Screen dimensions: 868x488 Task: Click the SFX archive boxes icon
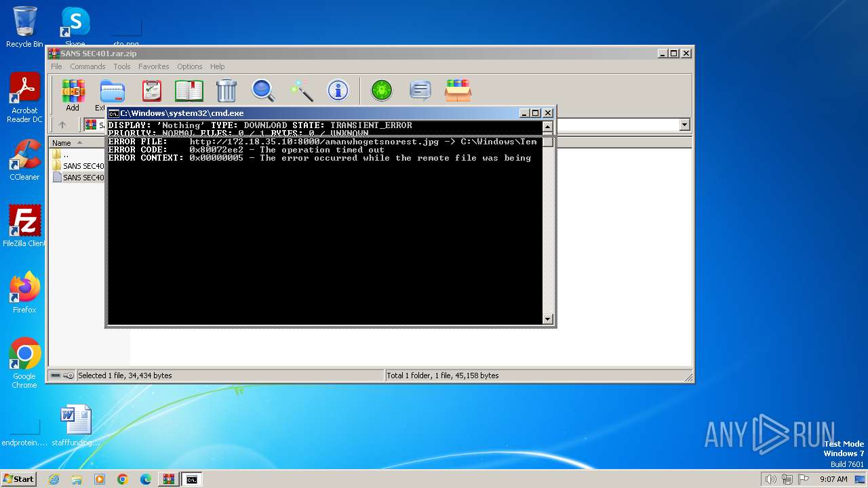(x=458, y=90)
